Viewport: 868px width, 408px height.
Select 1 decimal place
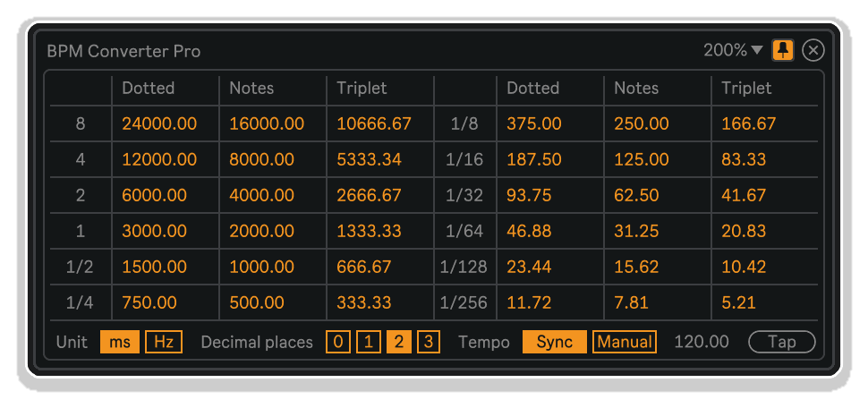368,342
